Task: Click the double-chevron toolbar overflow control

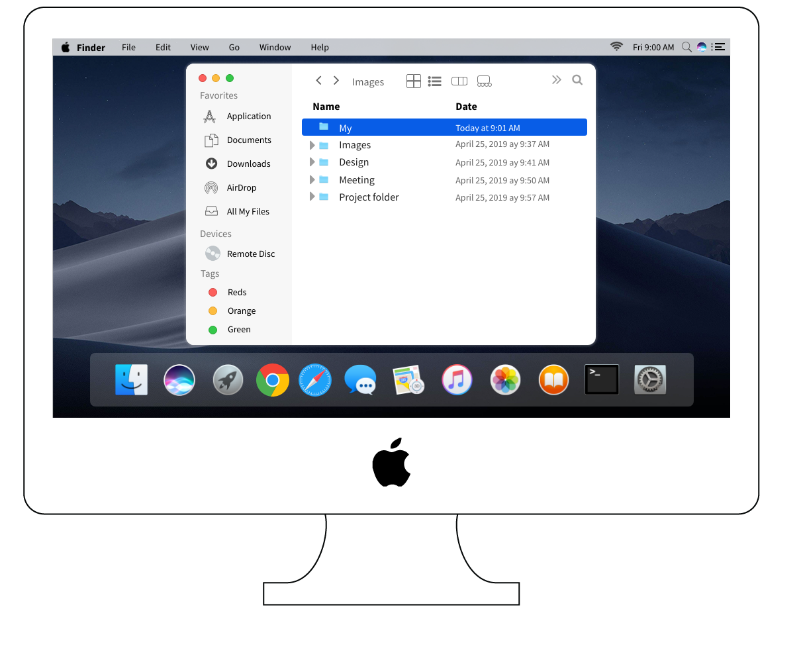Action: 556,79
